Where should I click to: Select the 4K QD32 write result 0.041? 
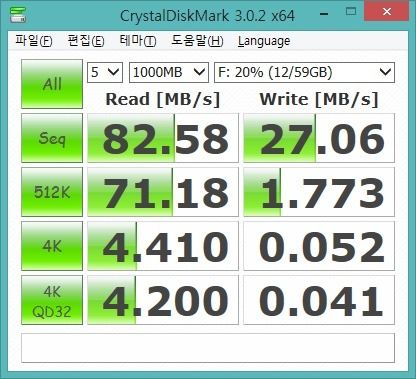319,300
